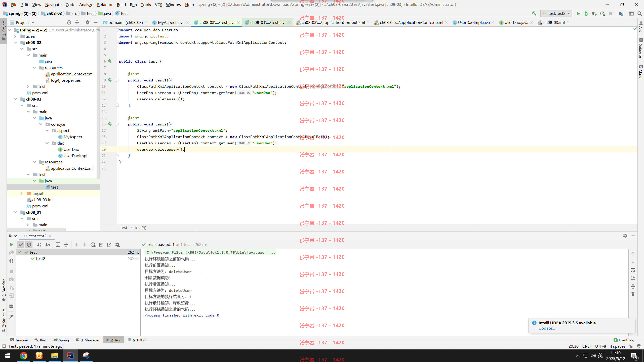Image resolution: width=644 pixels, height=362 pixels.
Task: Click run gutter icon beside class test
Action: pyautogui.click(x=110, y=61)
